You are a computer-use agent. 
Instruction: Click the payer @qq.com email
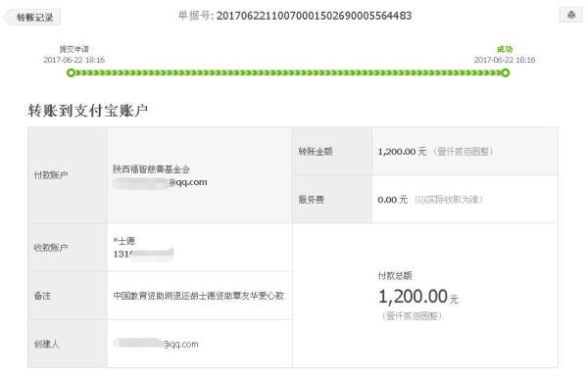coord(160,182)
